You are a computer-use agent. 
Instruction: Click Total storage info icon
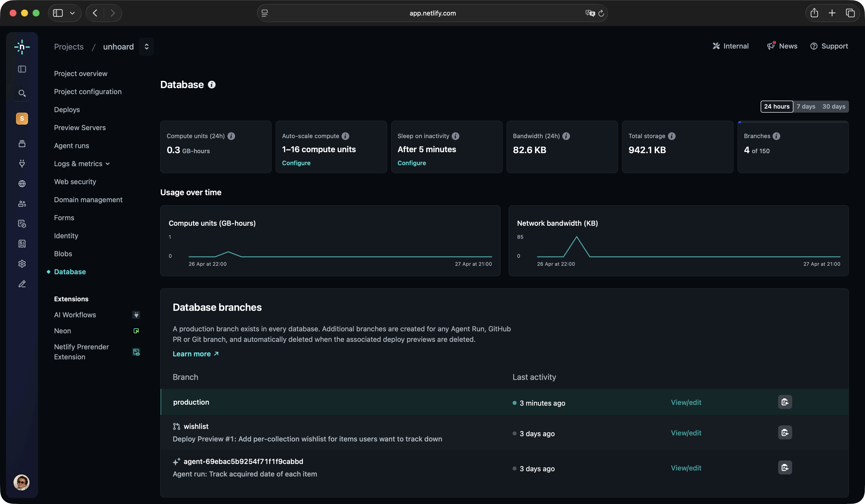coord(672,136)
